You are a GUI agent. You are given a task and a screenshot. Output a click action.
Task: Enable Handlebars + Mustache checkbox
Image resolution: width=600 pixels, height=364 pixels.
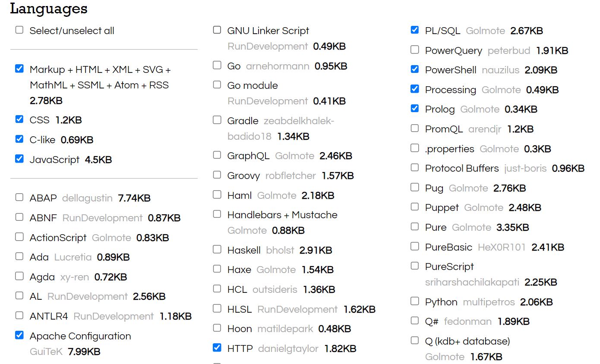(217, 214)
